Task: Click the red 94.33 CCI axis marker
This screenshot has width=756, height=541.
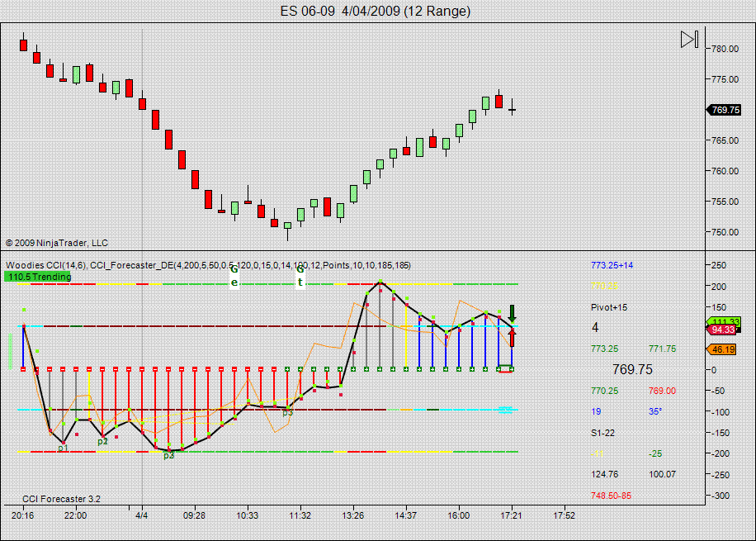Action: click(722, 330)
